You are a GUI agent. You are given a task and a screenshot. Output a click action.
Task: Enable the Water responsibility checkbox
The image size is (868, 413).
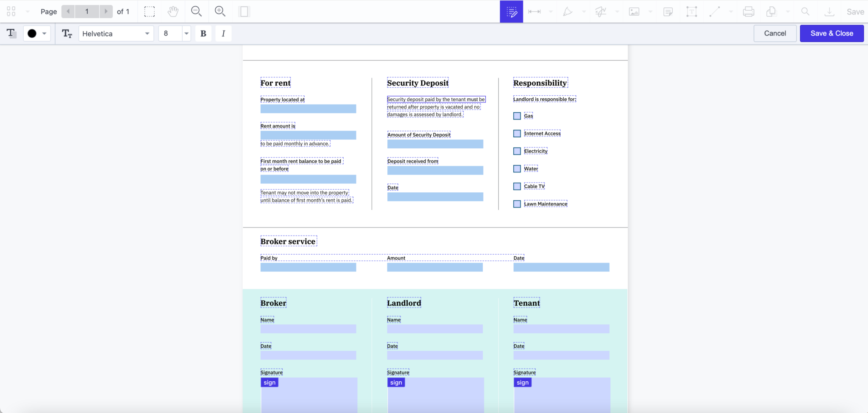point(517,169)
